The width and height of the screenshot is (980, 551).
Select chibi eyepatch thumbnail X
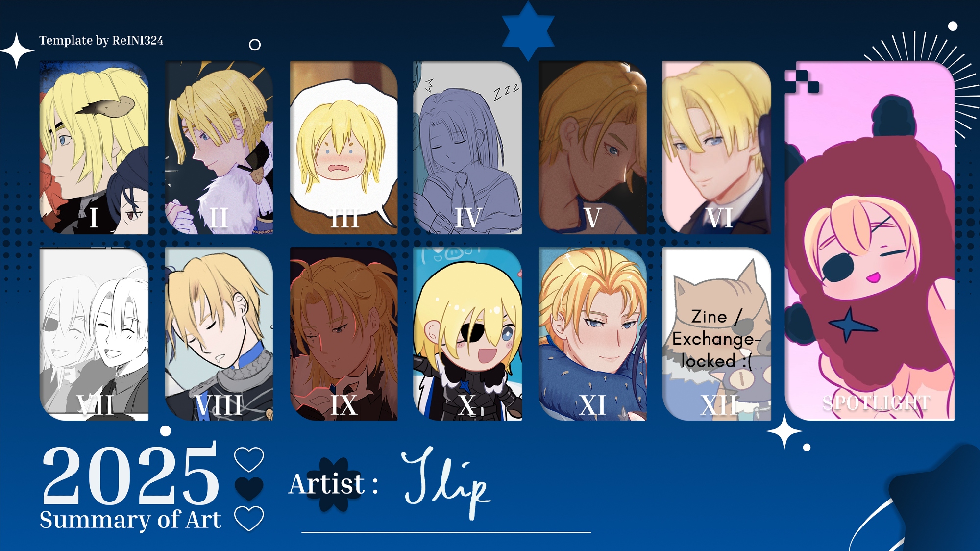(x=467, y=334)
